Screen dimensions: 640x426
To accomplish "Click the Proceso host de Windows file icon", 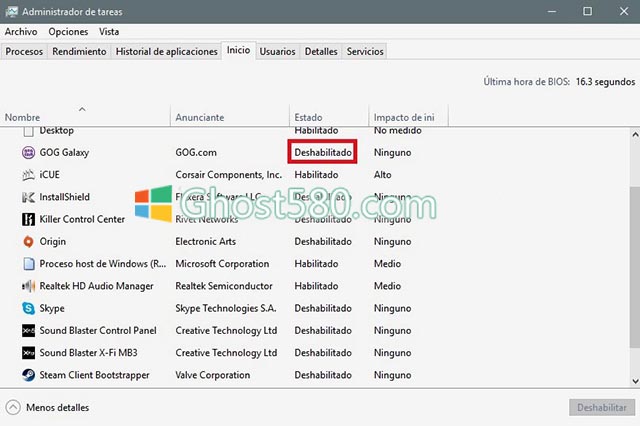I will (x=29, y=264).
